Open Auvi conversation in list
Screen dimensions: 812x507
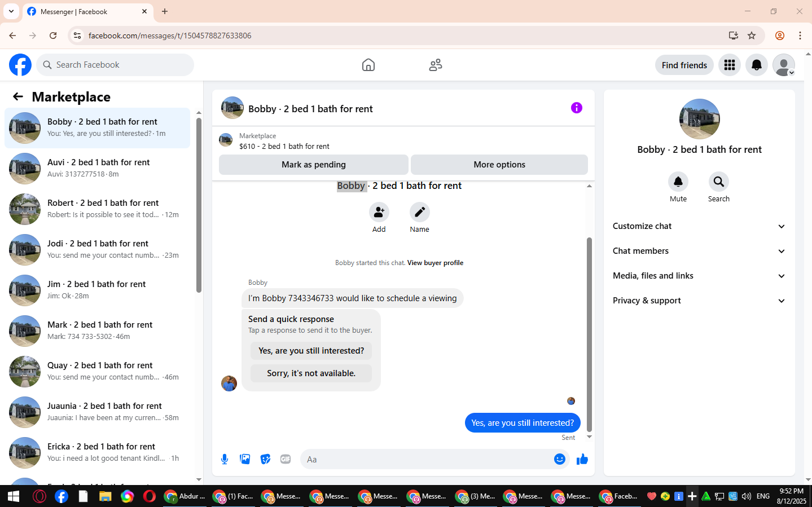[97, 169]
